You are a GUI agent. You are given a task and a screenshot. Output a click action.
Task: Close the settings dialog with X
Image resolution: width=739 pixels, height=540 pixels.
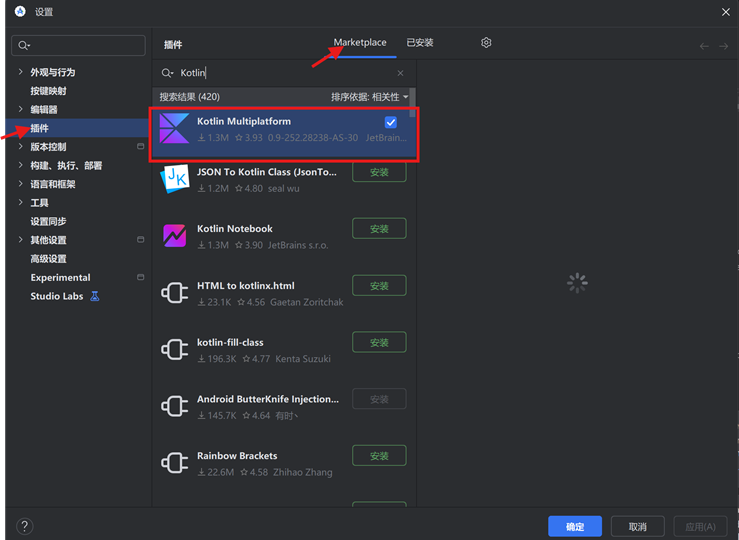(726, 12)
